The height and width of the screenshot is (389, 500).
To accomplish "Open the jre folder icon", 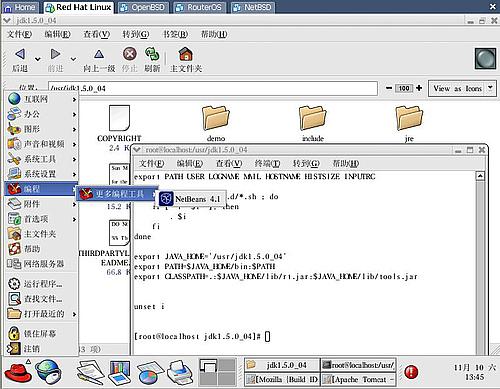I will pos(409,118).
